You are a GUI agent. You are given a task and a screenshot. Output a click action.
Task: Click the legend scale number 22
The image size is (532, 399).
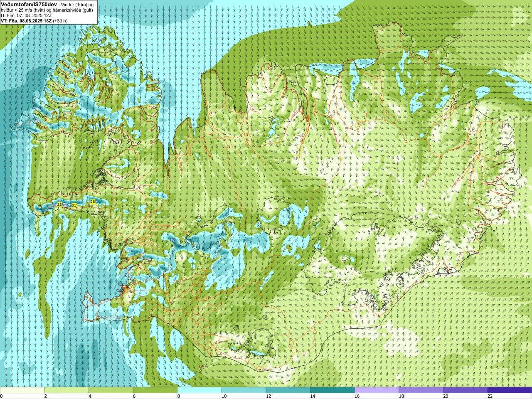coord(490,396)
